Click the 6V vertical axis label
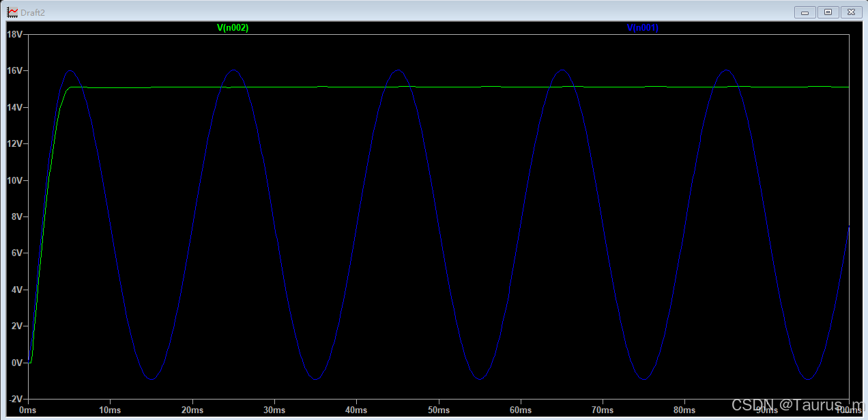 click(x=17, y=253)
